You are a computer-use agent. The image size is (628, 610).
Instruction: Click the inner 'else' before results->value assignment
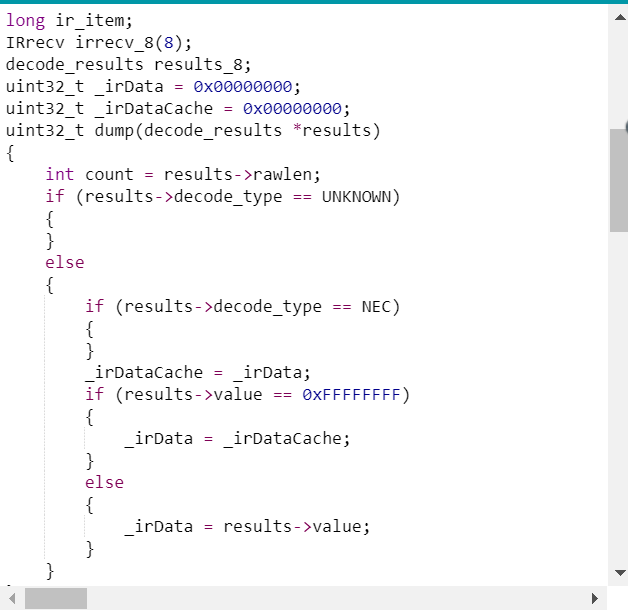[104, 483]
